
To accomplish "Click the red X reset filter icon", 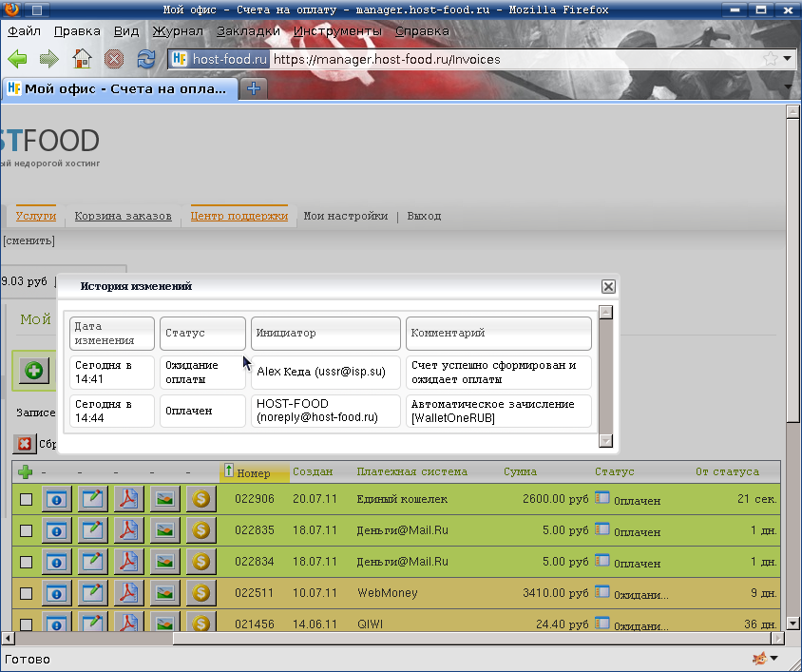I will [x=24, y=444].
